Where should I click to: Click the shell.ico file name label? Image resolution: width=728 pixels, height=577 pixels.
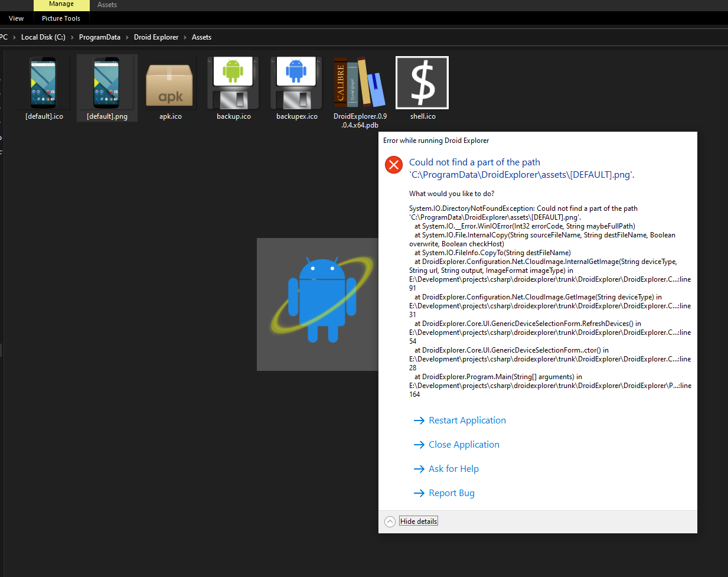pyautogui.click(x=423, y=116)
